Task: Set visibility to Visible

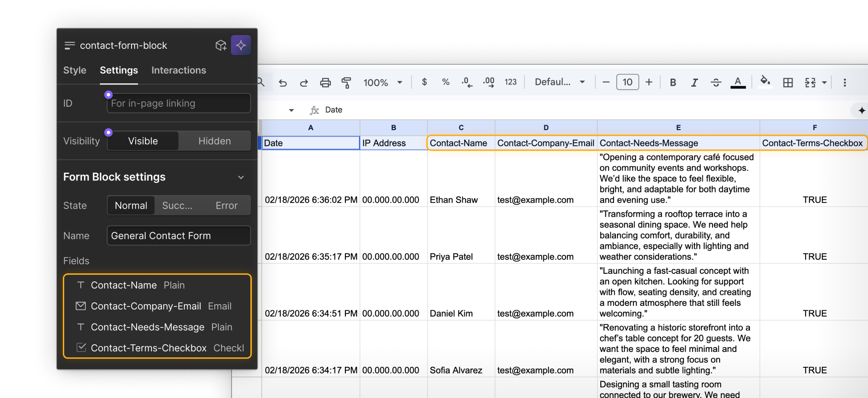Action: (143, 141)
